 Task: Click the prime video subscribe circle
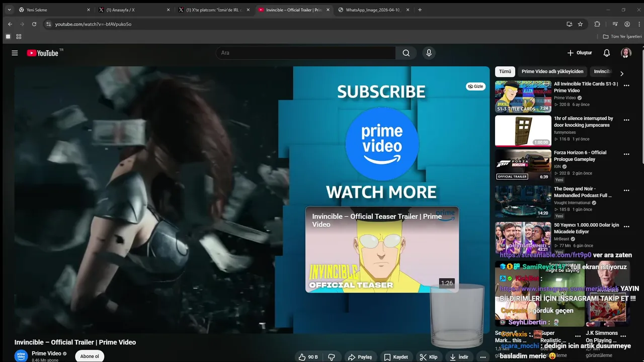pos(383,143)
